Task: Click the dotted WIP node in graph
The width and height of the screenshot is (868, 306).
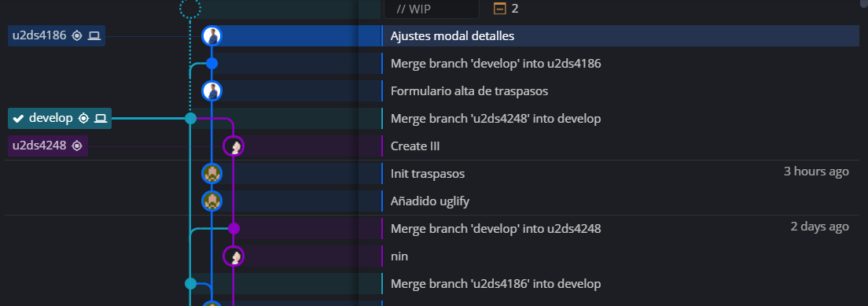Action: pyautogui.click(x=190, y=8)
